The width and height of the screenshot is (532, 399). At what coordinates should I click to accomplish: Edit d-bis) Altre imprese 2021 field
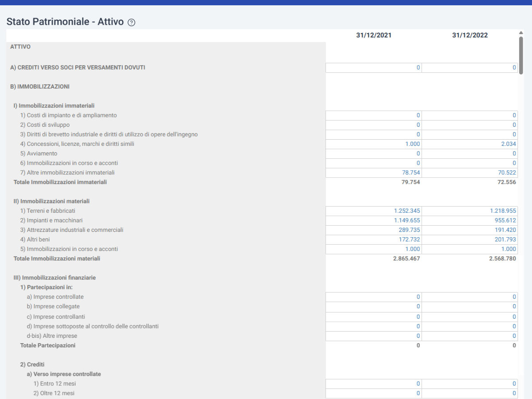(x=374, y=336)
